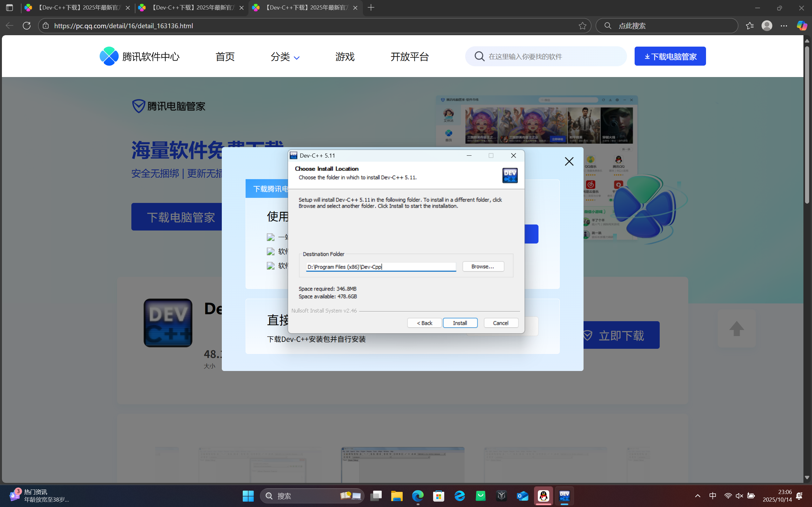This screenshot has width=812, height=507.
Task: Open Microsoft Store from the taskbar
Action: [439, 496]
